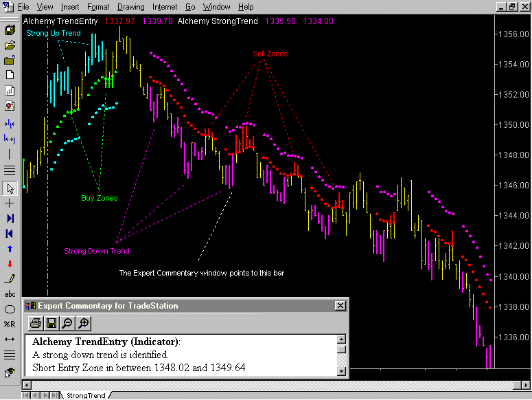
Task: Create a new blank window page icon
Action: [x=10, y=75]
